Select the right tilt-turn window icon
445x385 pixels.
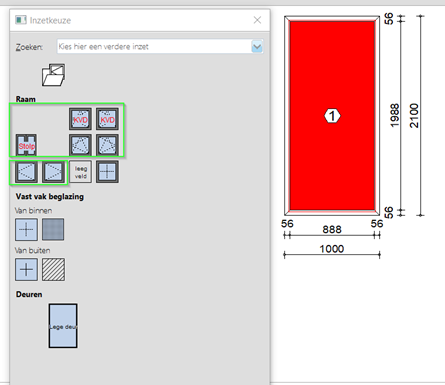pyautogui.click(x=107, y=145)
